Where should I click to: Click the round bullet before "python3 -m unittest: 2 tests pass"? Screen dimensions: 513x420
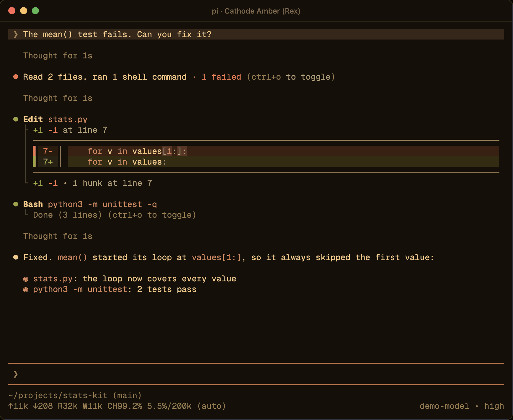(x=26, y=290)
